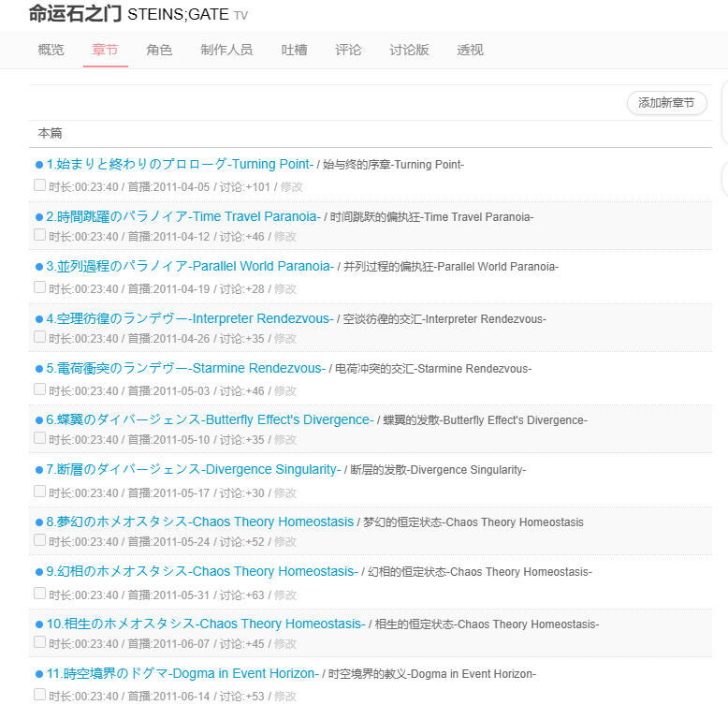Screen dimensions: 728x705
Task: Open the 角色 tab
Action: [159, 50]
